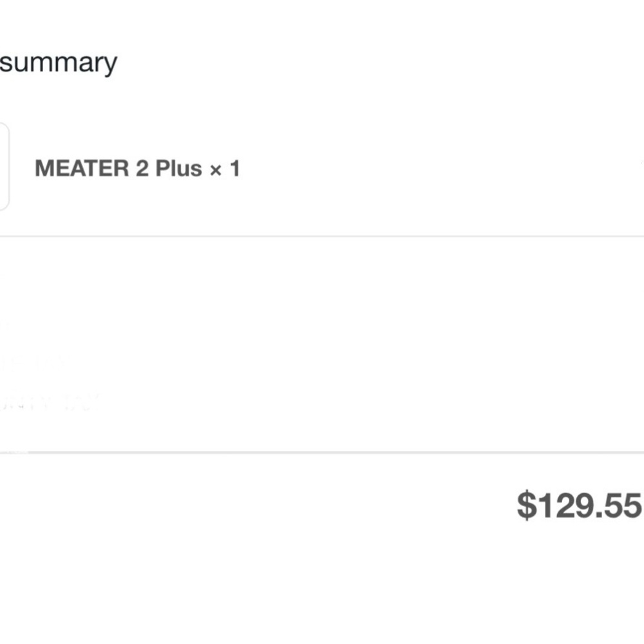644x644 pixels.
Task: Open the product thumbnail beside MEATER 2 Plus
Action: pos(4,167)
